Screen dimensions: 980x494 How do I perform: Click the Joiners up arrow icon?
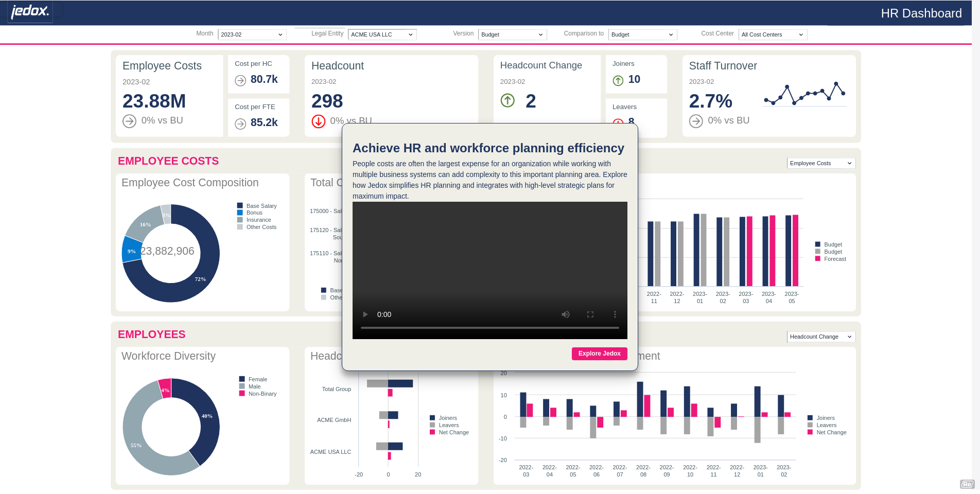click(x=618, y=80)
